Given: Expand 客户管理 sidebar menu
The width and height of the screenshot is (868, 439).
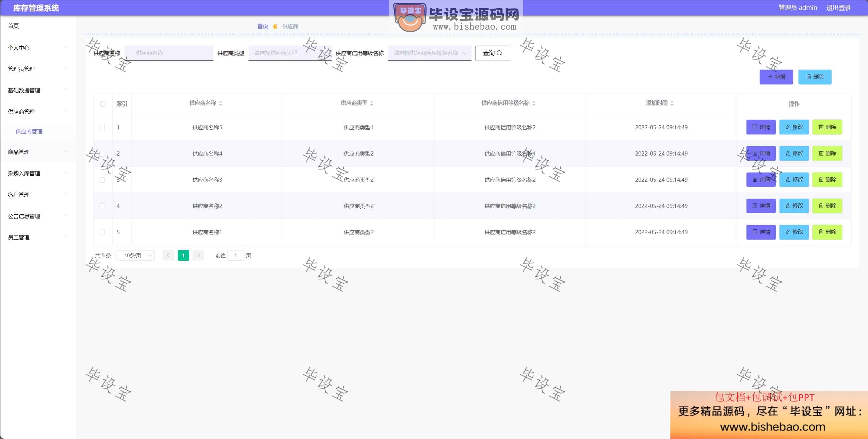Looking at the screenshot, I should (37, 195).
